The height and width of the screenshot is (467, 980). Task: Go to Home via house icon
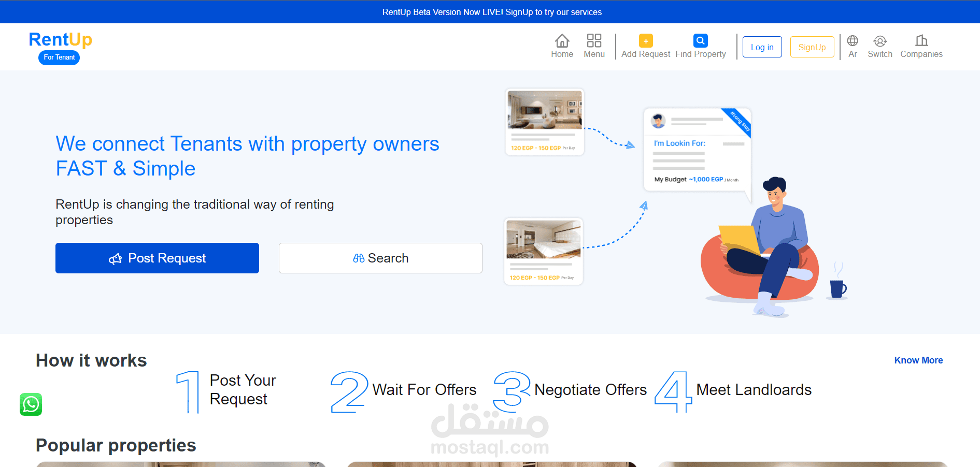562,40
